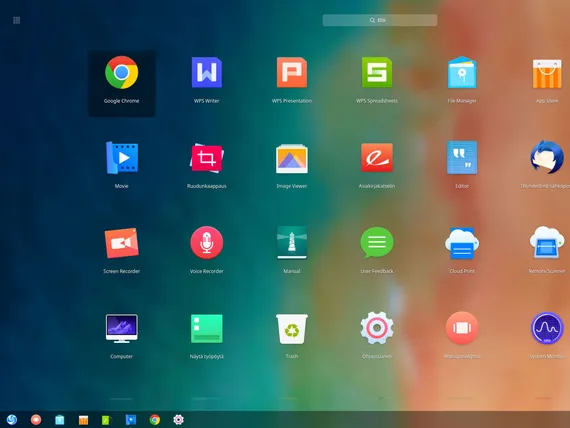This screenshot has width=570, height=428.
Task: Start Screen Recorder
Action: tap(121, 243)
